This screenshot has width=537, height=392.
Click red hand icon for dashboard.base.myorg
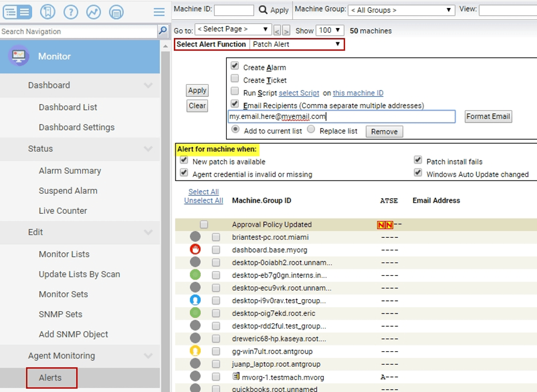tap(195, 249)
